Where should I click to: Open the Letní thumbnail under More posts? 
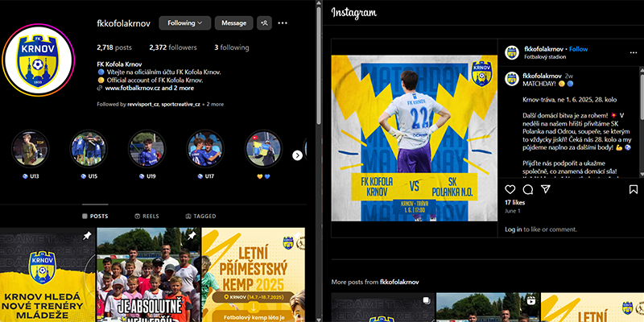[x=592, y=308]
